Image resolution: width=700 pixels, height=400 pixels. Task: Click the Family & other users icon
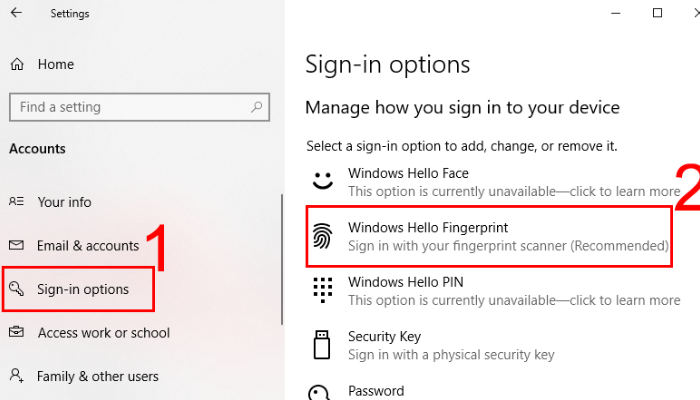click(x=17, y=377)
